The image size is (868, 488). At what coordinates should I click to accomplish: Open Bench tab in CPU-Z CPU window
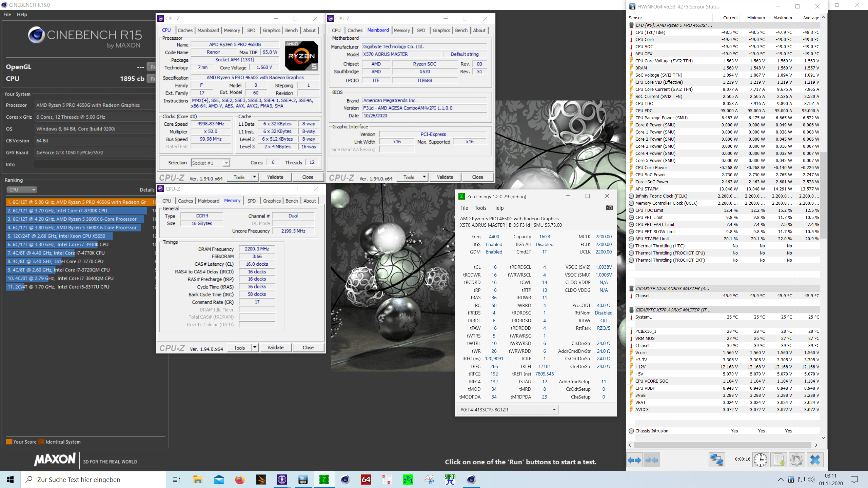(291, 30)
